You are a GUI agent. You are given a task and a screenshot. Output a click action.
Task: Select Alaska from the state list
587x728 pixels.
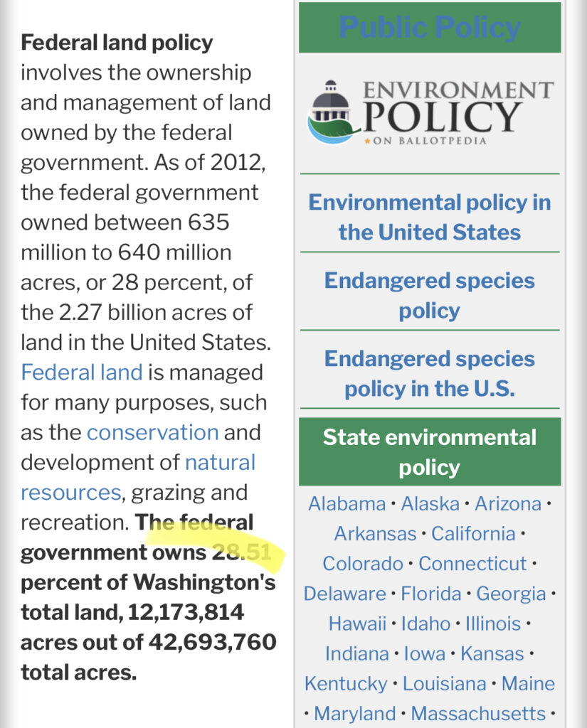tap(430, 504)
